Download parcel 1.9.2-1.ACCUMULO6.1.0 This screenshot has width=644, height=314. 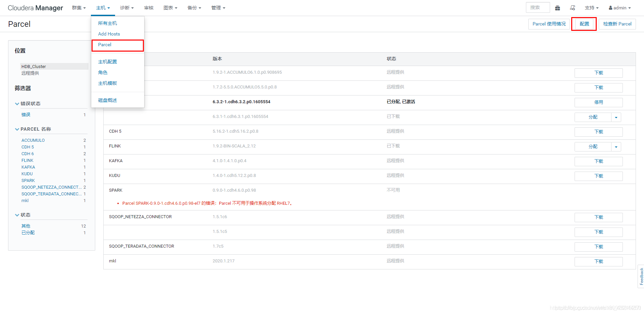point(598,73)
